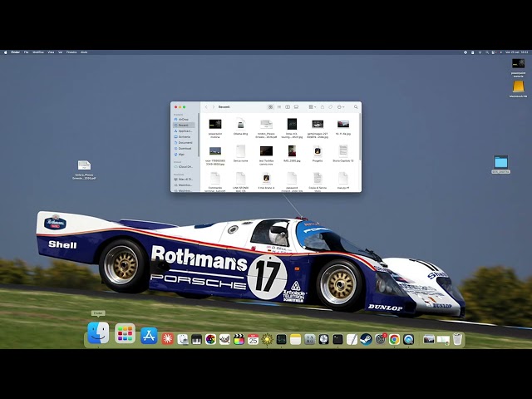Screen dimensions: 532x399
Task: Open GIMP from the Dock
Action: 224,339
